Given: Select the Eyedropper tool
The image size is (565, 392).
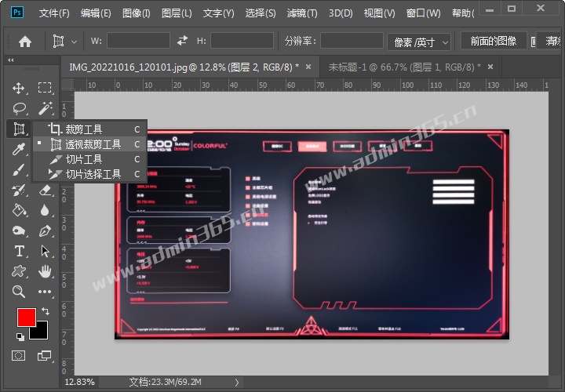Looking at the screenshot, I should click(x=18, y=149).
